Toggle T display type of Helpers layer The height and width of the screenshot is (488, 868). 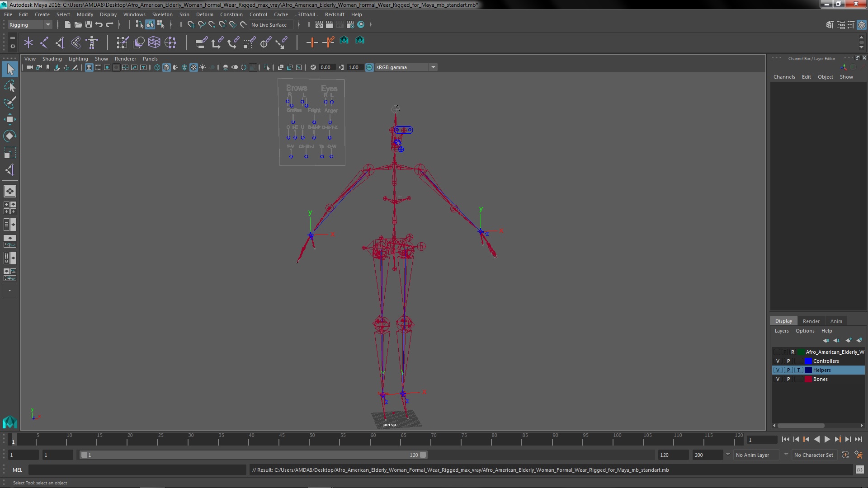pyautogui.click(x=799, y=370)
